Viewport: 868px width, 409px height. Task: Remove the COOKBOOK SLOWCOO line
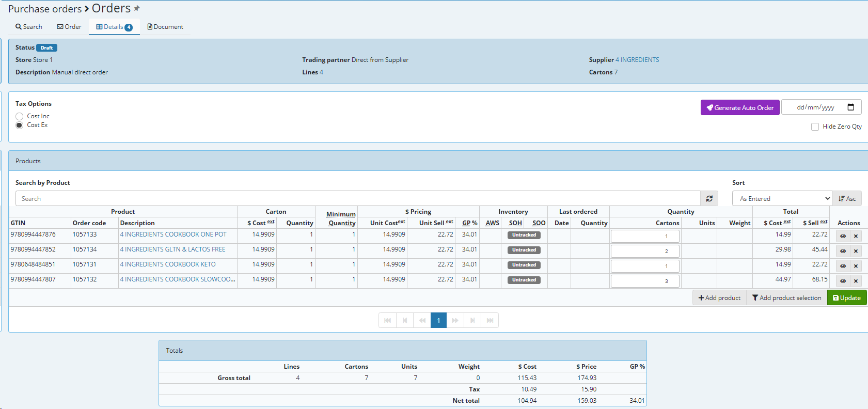click(x=856, y=281)
